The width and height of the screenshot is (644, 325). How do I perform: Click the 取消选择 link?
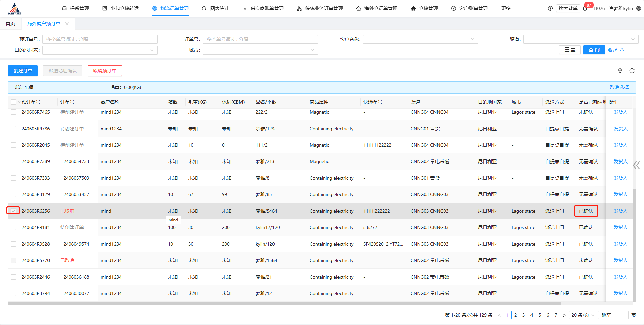pos(619,87)
